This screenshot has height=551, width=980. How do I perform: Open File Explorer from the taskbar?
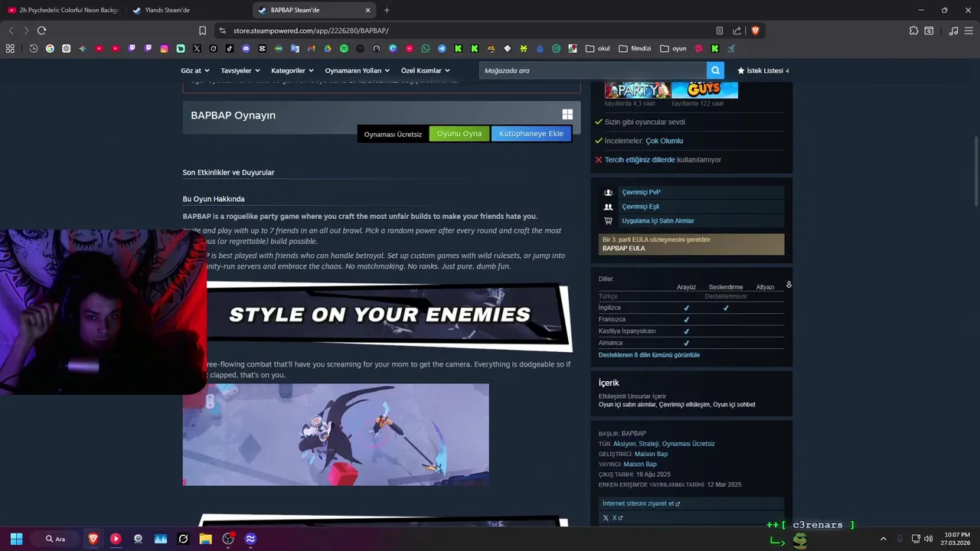pos(205,539)
